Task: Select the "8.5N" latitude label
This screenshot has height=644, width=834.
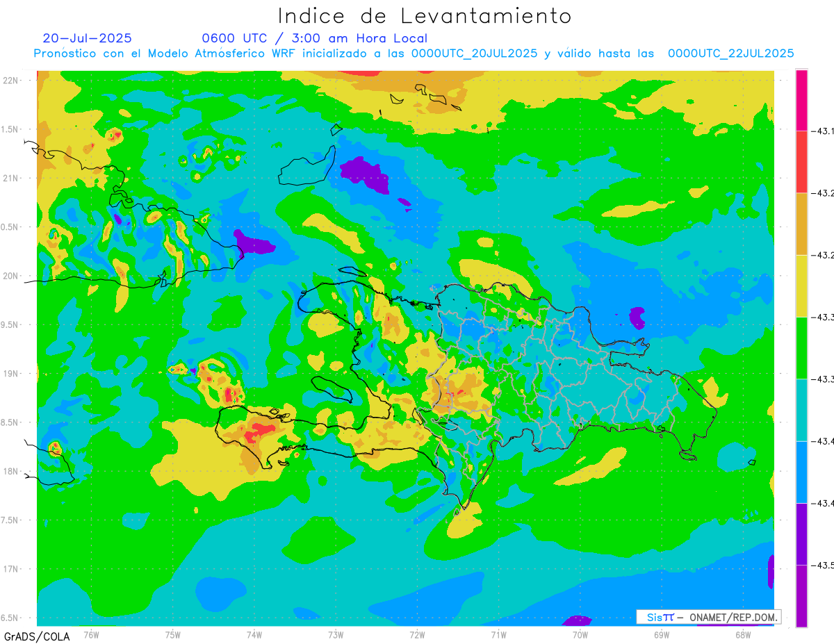Action: click(x=10, y=422)
